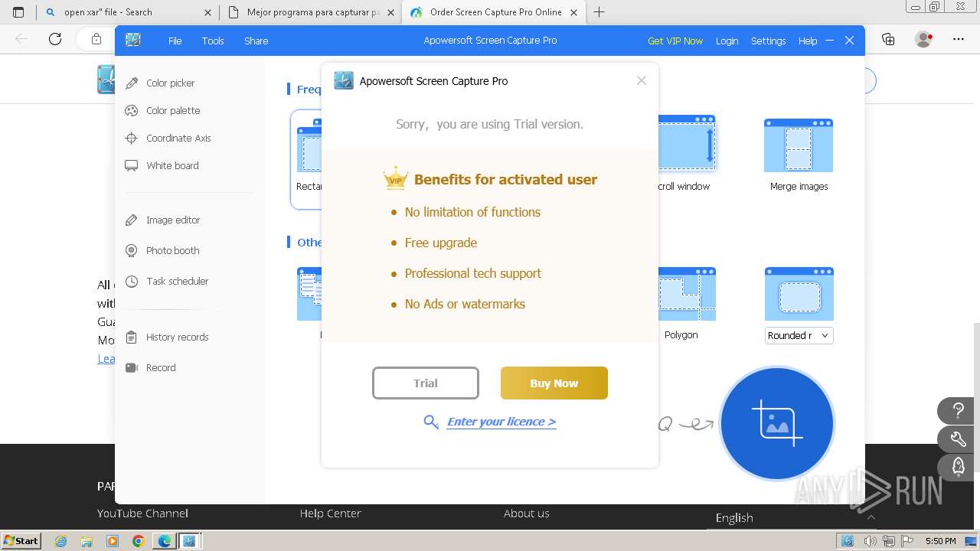
Task: Open the YouTube Channel footer link
Action: pyautogui.click(x=142, y=514)
